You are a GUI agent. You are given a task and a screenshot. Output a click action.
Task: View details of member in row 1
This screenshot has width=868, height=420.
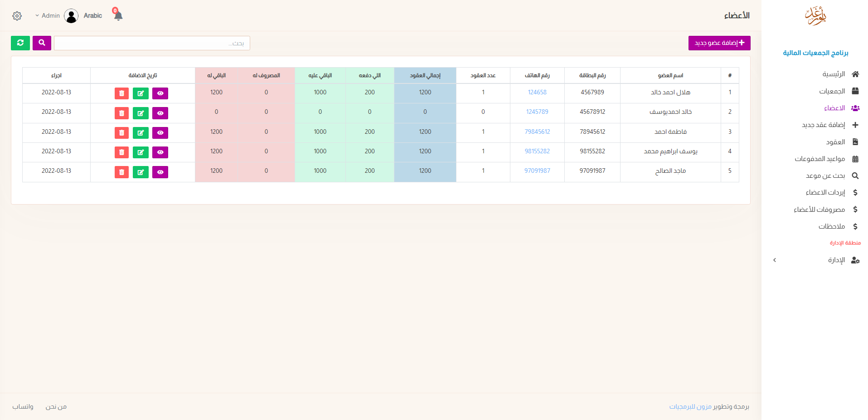pyautogui.click(x=160, y=93)
